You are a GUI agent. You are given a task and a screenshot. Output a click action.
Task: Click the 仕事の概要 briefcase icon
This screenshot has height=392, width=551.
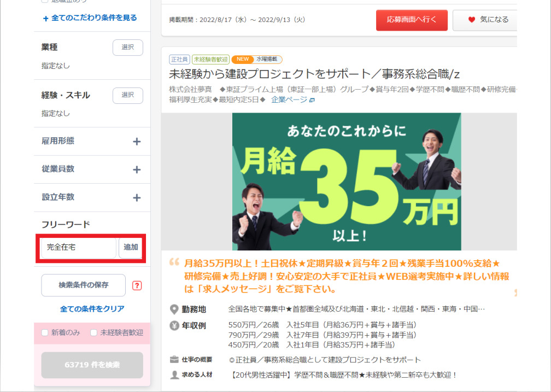[x=174, y=360]
